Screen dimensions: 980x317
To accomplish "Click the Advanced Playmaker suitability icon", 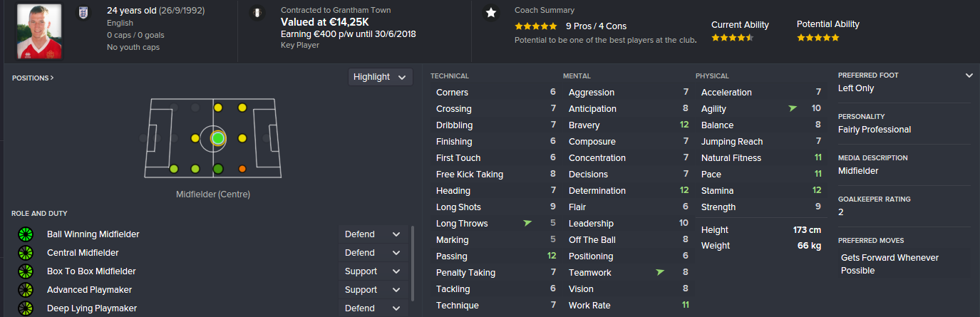I will tap(26, 290).
